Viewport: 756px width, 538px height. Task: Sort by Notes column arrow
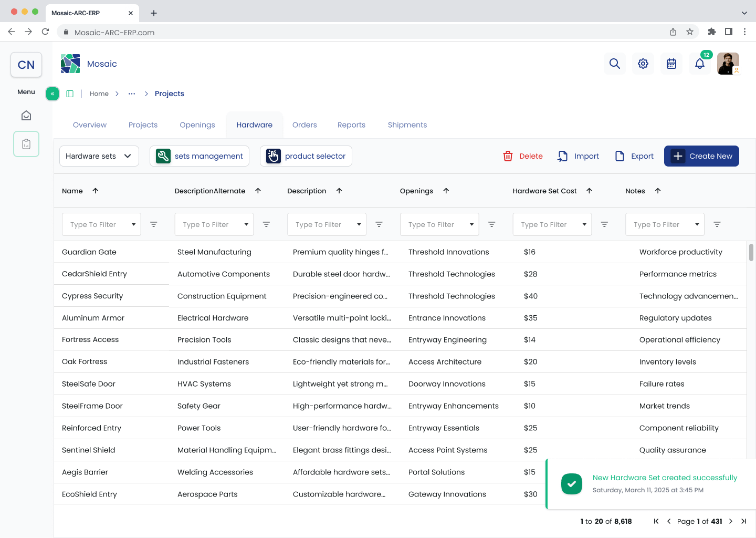pyautogui.click(x=658, y=191)
